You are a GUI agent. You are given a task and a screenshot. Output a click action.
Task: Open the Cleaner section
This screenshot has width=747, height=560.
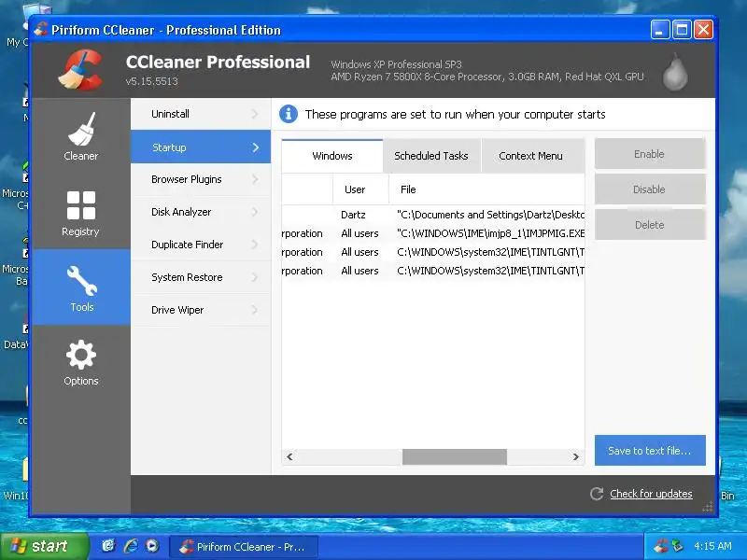click(81, 136)
